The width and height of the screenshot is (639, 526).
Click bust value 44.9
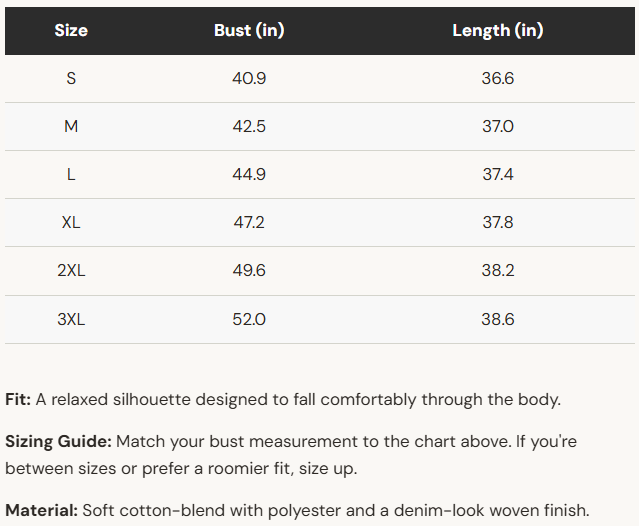tap(249, 174)
